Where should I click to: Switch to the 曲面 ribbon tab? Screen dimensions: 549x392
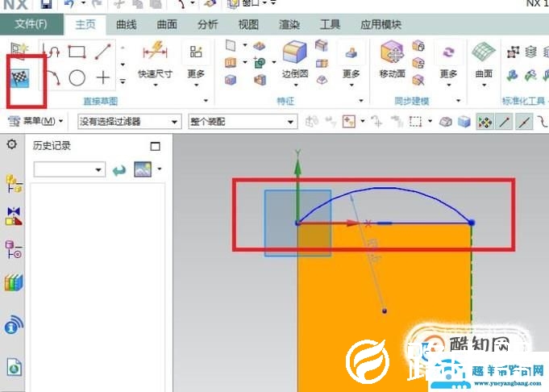click(167, 24)
